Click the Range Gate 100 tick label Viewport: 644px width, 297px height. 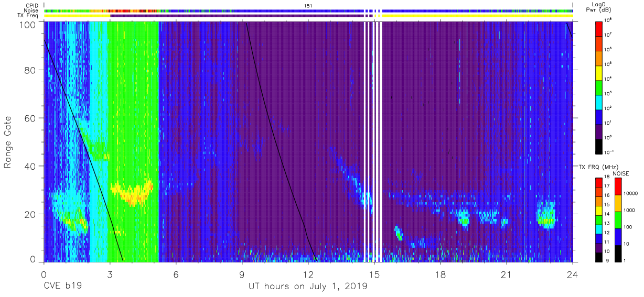point(27,24)
